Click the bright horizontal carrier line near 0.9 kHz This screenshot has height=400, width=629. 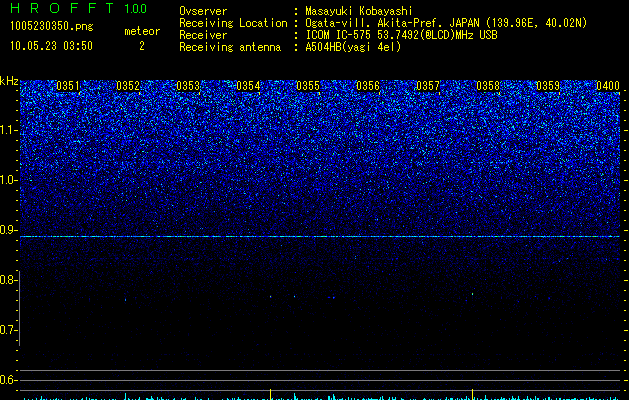(320, 237)
